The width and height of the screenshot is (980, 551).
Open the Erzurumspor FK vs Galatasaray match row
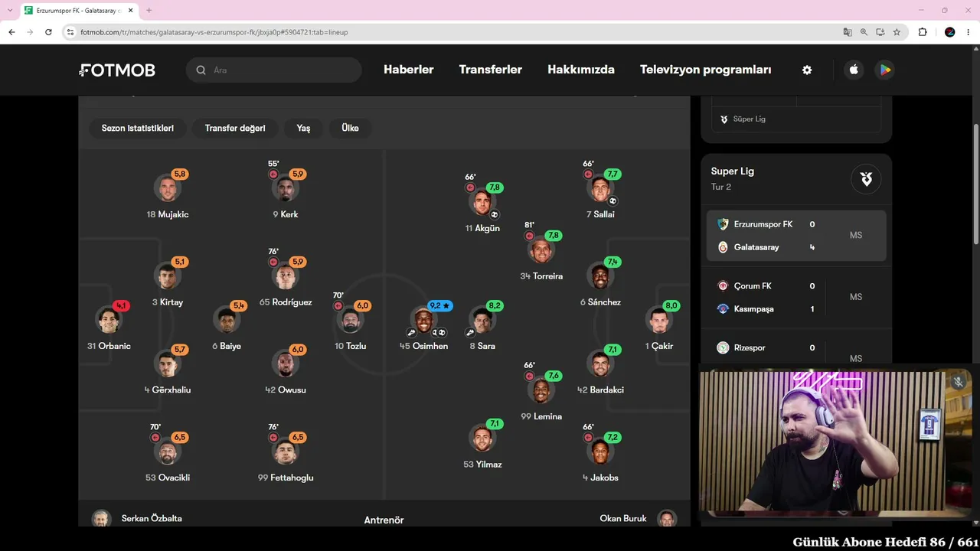pos(796,236)
